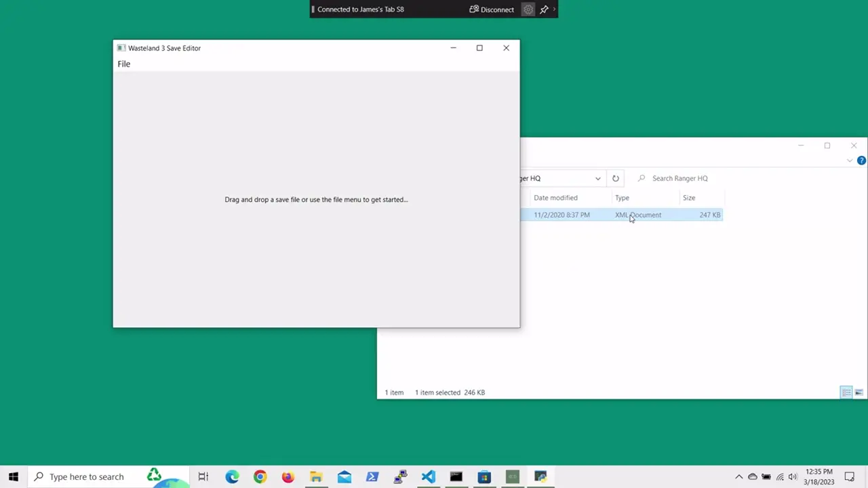
Task: Select the '247 KB' size cell
Action: 710,215
